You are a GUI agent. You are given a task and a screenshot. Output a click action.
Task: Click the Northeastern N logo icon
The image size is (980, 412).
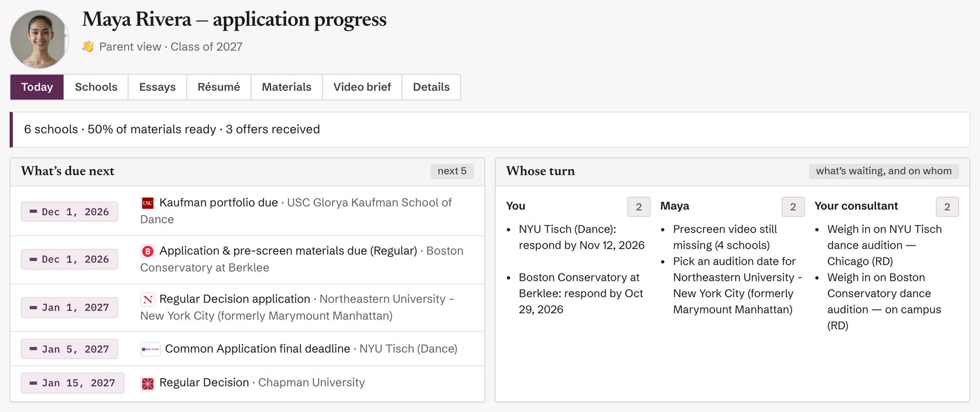click(148, 299)
